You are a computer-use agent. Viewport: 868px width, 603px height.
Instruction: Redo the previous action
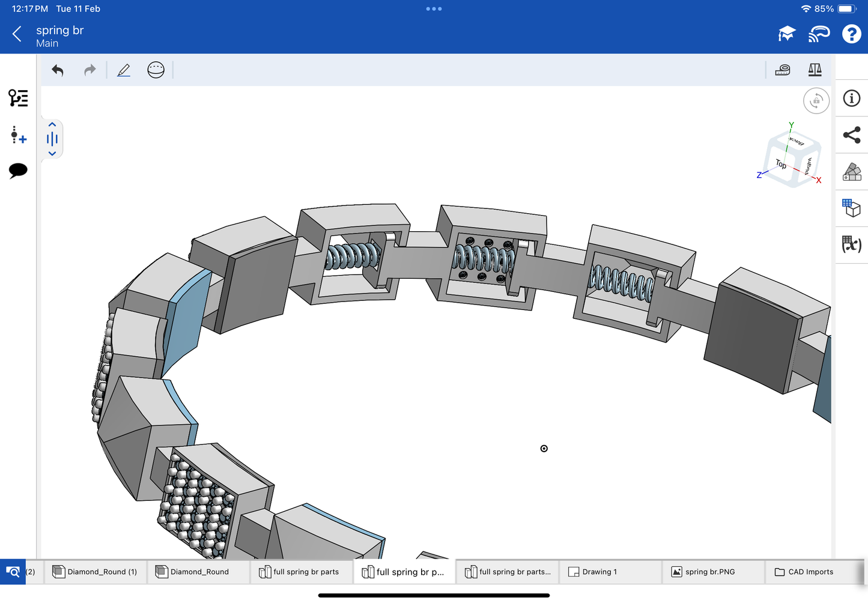click(x=90, y=70)
